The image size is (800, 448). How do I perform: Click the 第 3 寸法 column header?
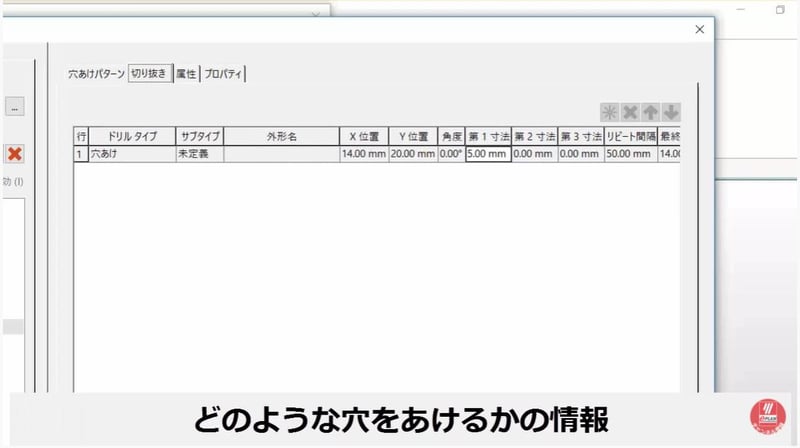pyautogui.click(x=581, y=136)
